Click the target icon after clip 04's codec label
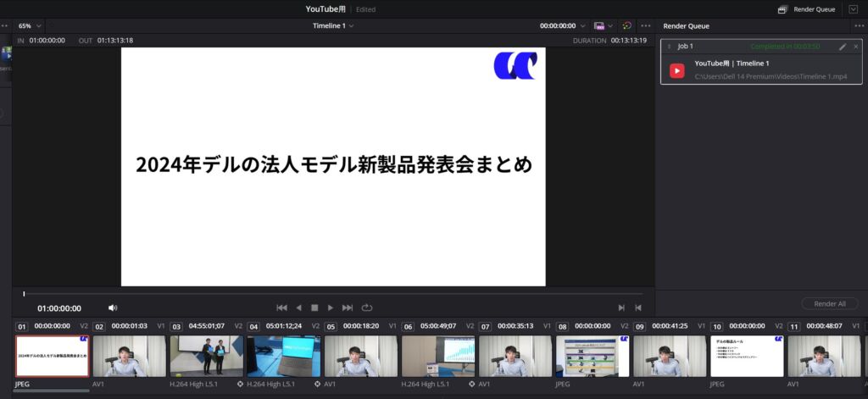The width and height of the screenshot is (868, 399). click(x=317, y=384)
